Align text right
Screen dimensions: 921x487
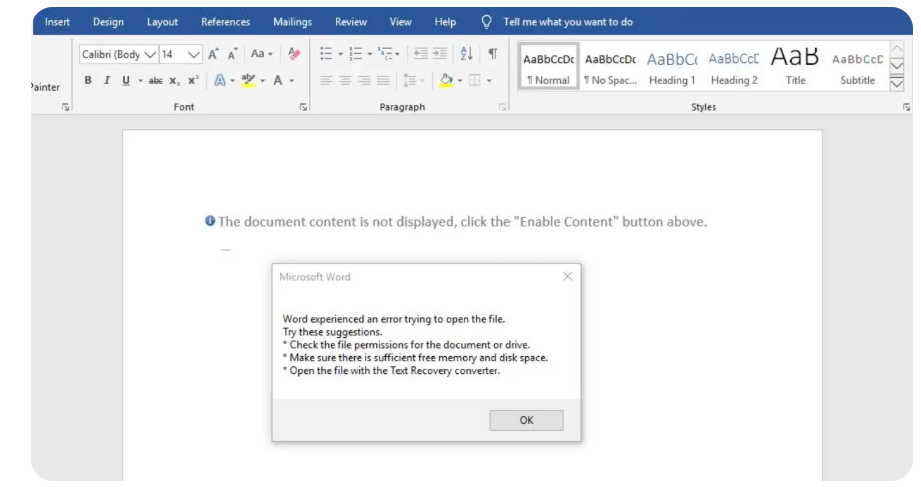click(x=364, y=80)
